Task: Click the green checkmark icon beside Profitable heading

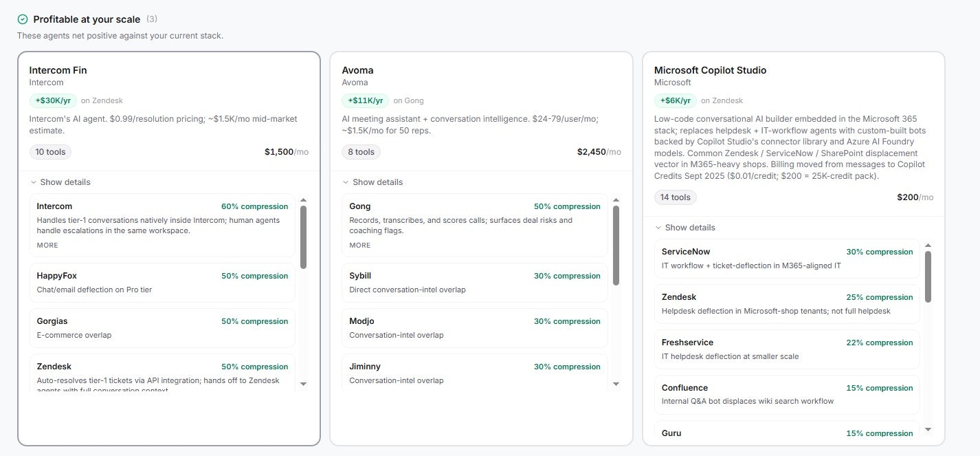Action: [23, 19]
